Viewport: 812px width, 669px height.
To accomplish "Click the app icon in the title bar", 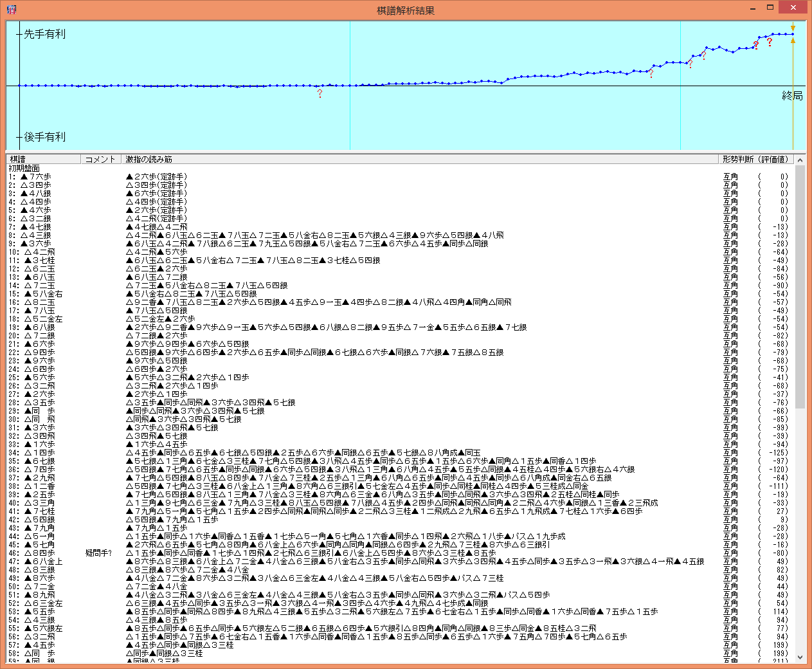I will coord(11,10).
